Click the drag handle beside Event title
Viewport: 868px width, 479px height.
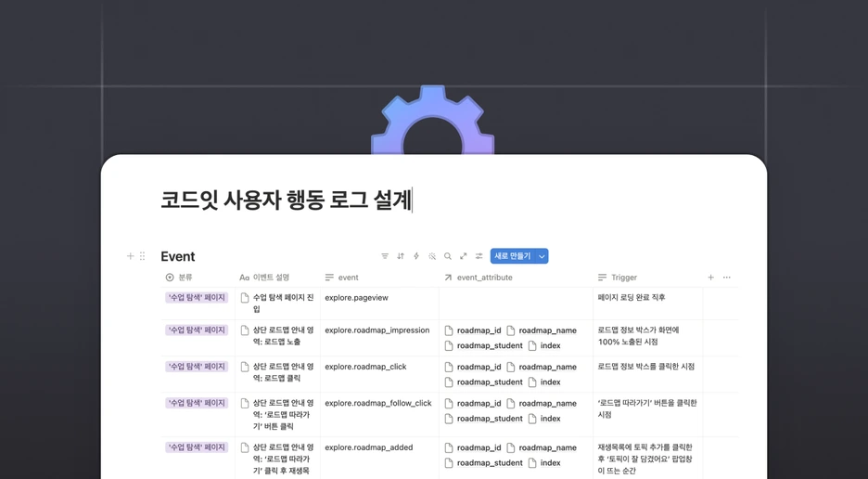[142, 256]
